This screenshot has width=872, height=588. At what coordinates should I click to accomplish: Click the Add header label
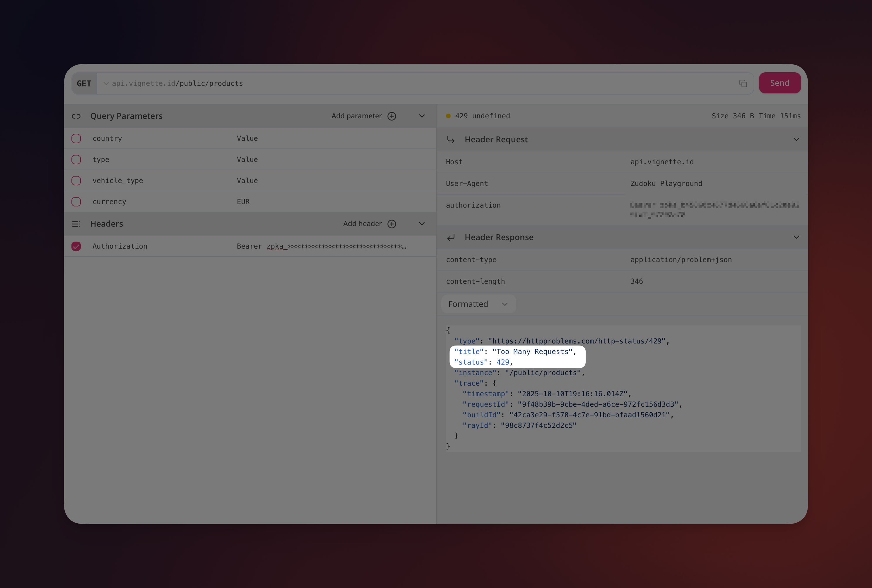click(x=362, y=224)
